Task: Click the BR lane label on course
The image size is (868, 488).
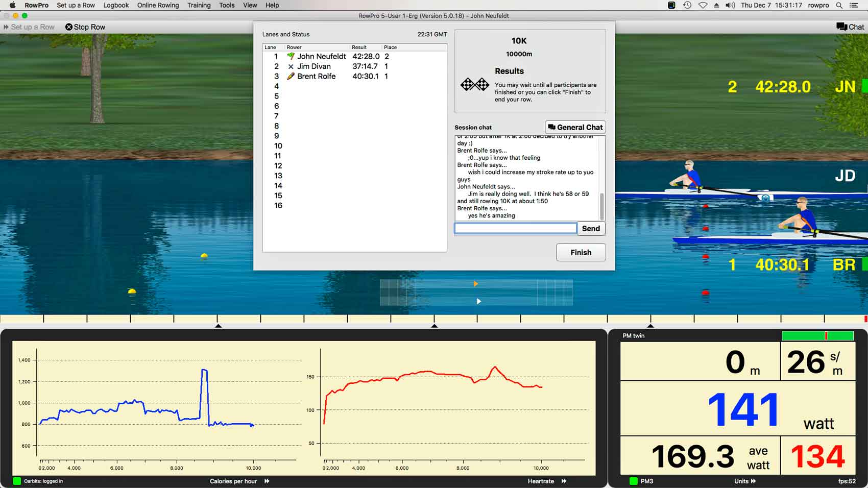Action: pos(844,265)
